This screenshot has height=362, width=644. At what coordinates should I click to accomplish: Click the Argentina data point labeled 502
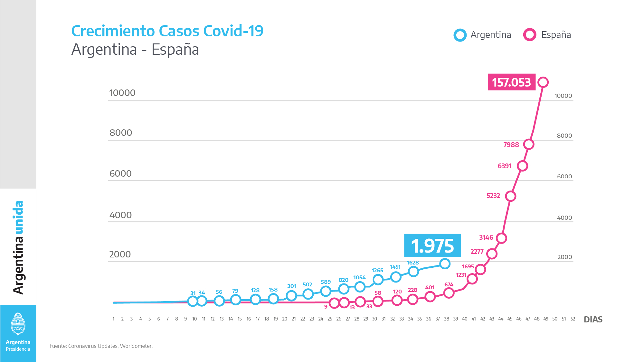pos(308,294)
